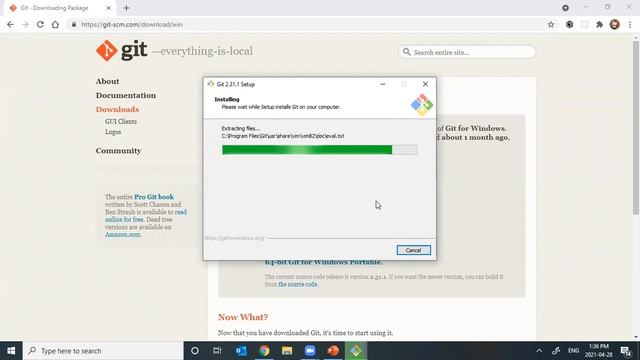640x360 pixels.
Task: Minimize the Git 2.31.1 Setup window
Action: (382, 84)
